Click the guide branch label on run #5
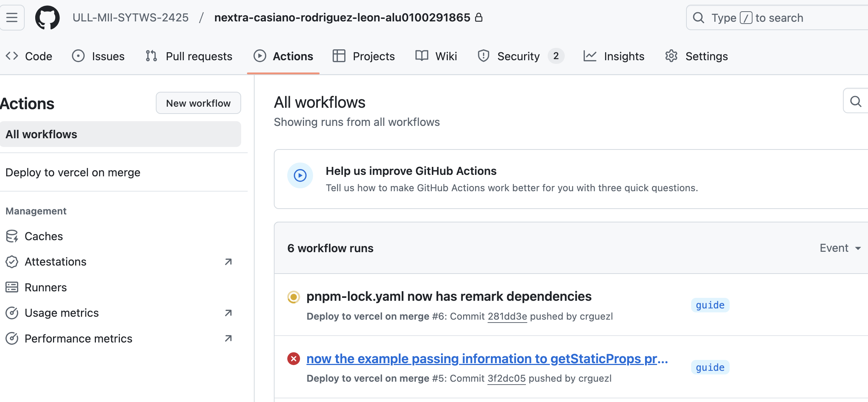868x402 pixels. pyautogui.click(x=710, y=368)
